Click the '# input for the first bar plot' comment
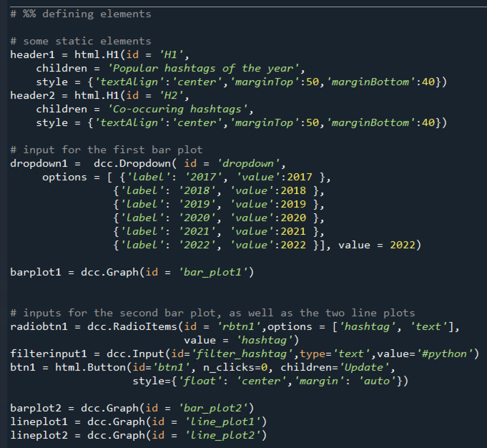This screenshot has height=448, width=487. pos(107,150)
